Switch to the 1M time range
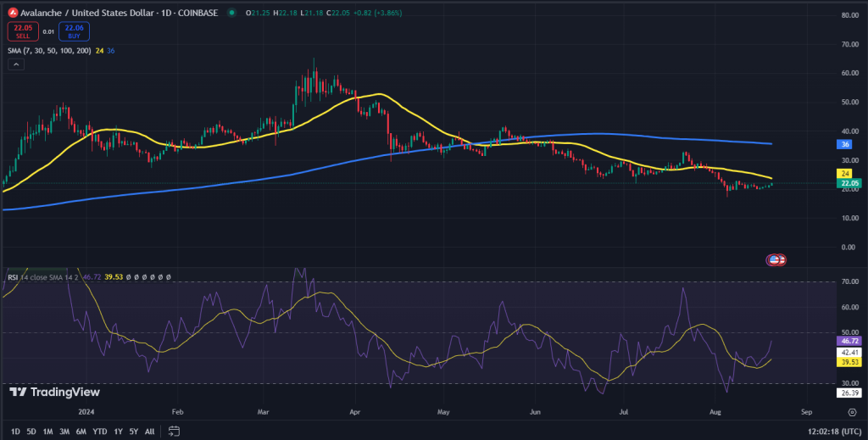Viewport: 868px width, 440px height. click(x=48, y=431)
